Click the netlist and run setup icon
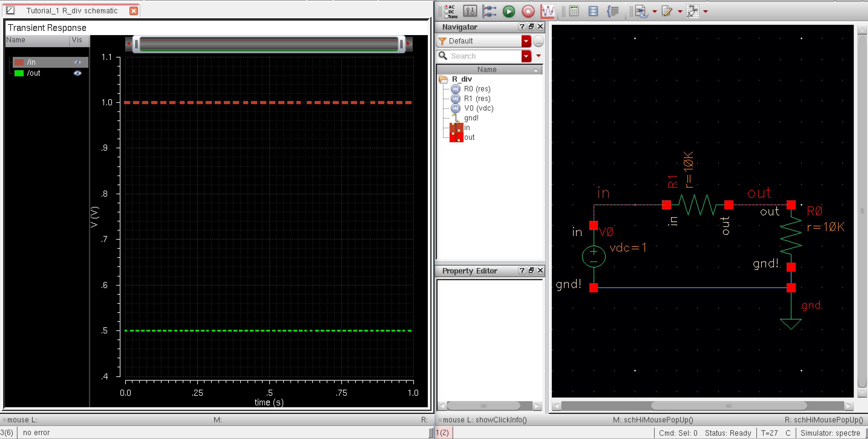Viewport: 868px width, 439px height. 490,11
